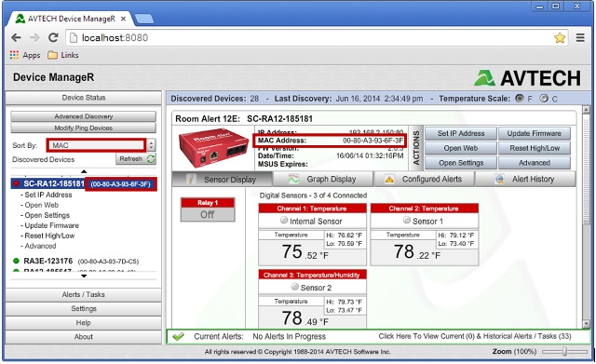Toggle the Sensor 2 radio indicator

click(294, 287)
